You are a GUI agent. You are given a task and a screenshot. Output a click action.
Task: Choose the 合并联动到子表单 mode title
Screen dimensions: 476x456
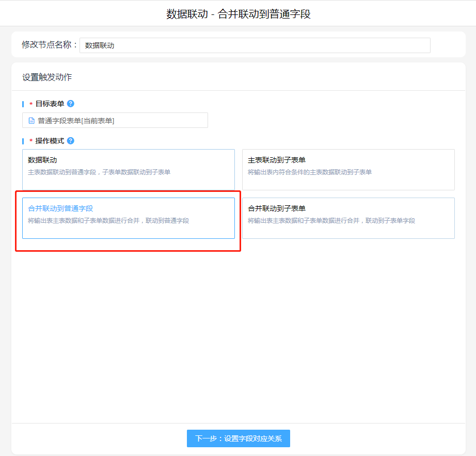(x=277, y=208)
